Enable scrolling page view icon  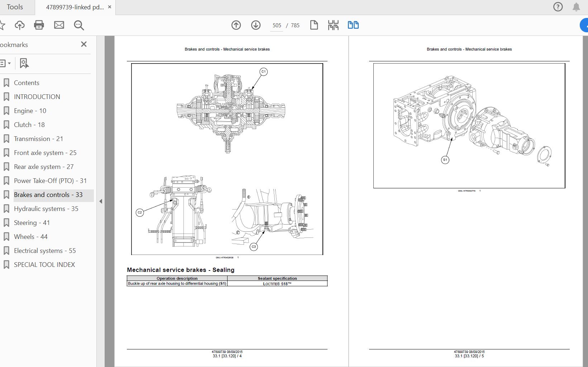(x=333, y=25)
